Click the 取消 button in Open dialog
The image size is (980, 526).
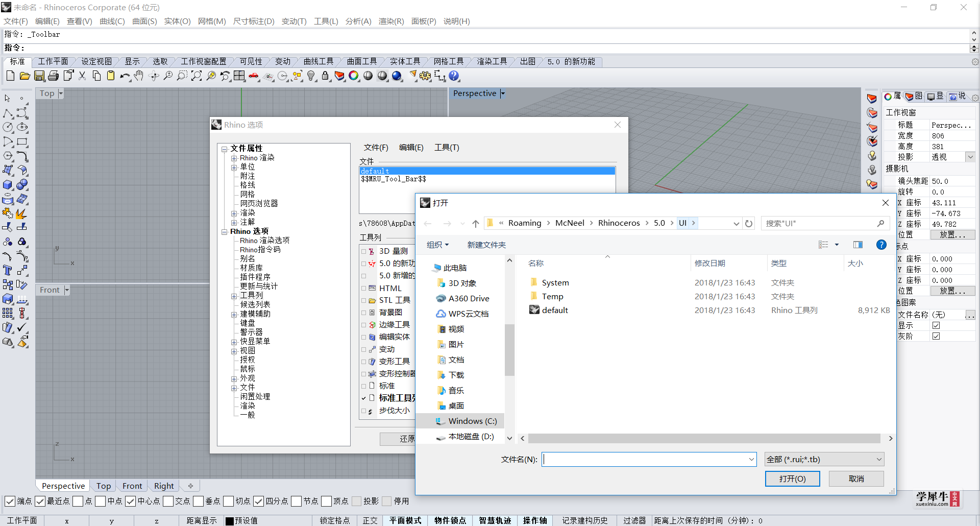click(856, 479)
